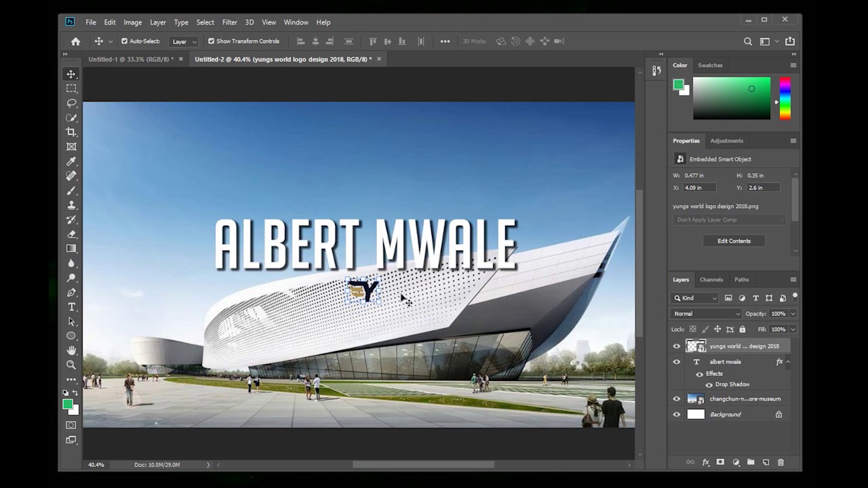Create a new group folder icon
The image size is (868, 488).
751,462
